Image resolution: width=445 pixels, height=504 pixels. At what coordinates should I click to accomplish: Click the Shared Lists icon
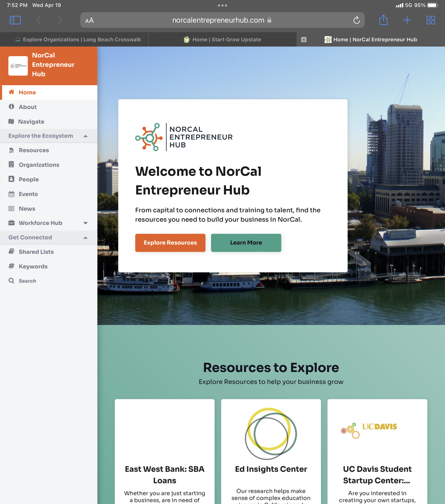pos(11,251)
